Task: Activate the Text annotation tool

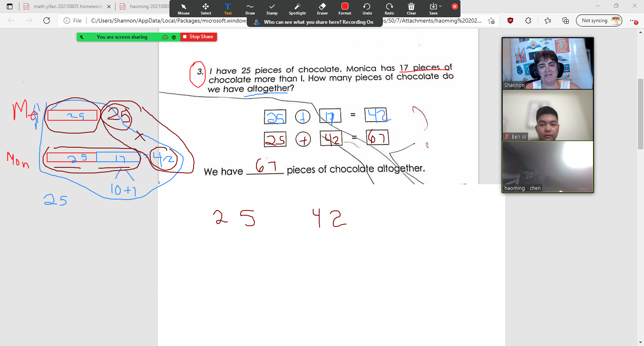Action: click(228, 8)
